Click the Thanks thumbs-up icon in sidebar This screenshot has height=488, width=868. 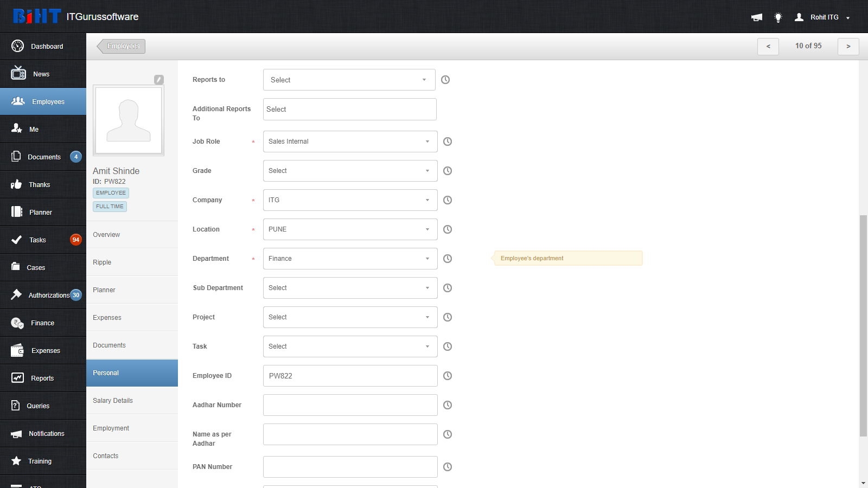coord(16,184)
